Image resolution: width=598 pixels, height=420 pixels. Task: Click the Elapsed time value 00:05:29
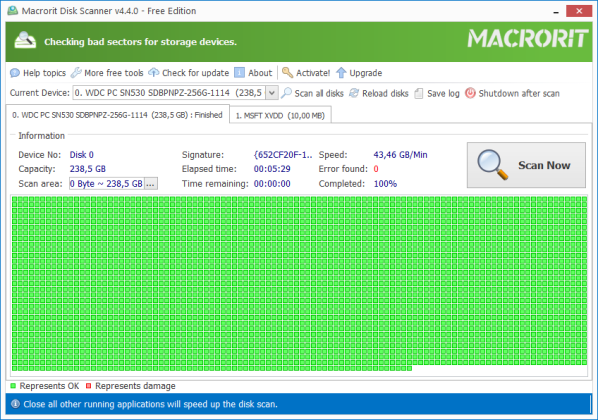tap(272, 169)
